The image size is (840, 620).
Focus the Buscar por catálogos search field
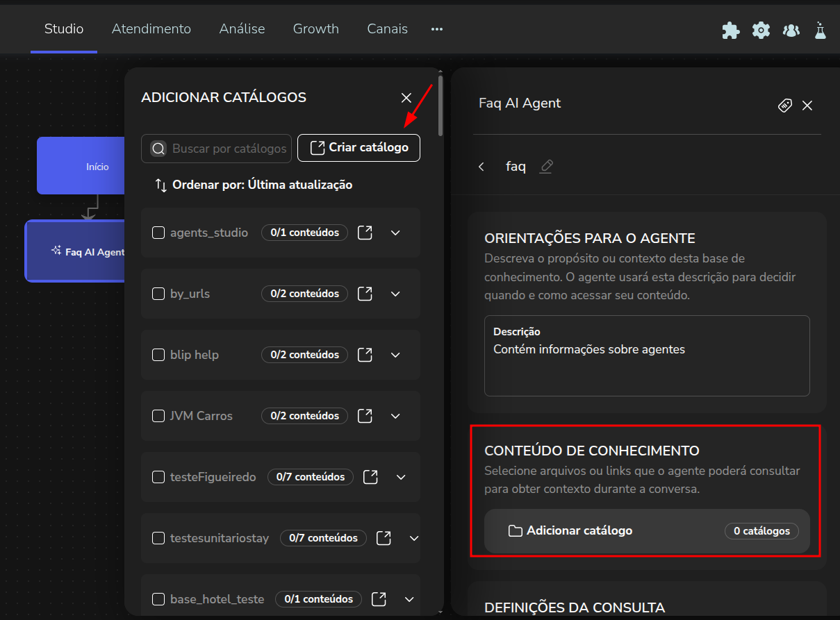pos(228,149)
